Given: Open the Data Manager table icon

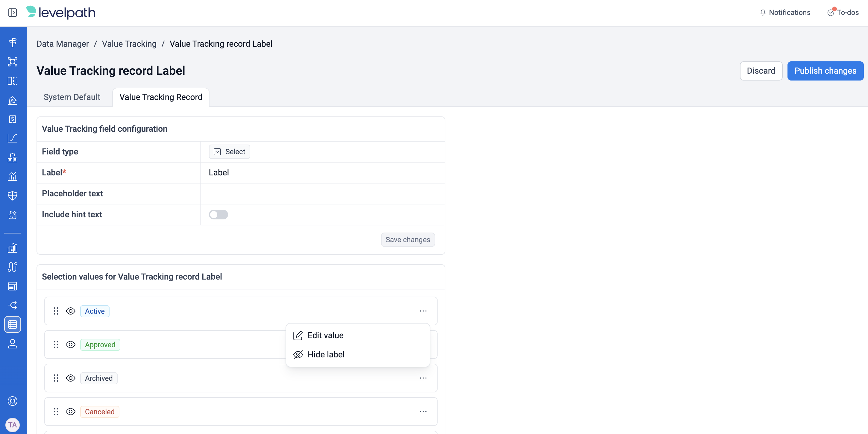Looking at the screenshot, I should [13, 324].
